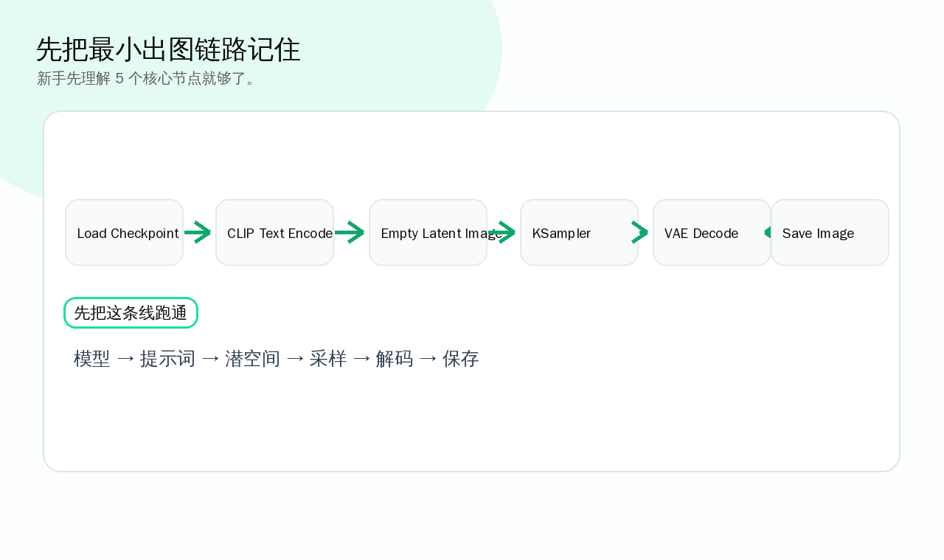Click the VAE Decode node box
Image resolution: width=944 pixels, height=560 pixels.
[712, 233]
